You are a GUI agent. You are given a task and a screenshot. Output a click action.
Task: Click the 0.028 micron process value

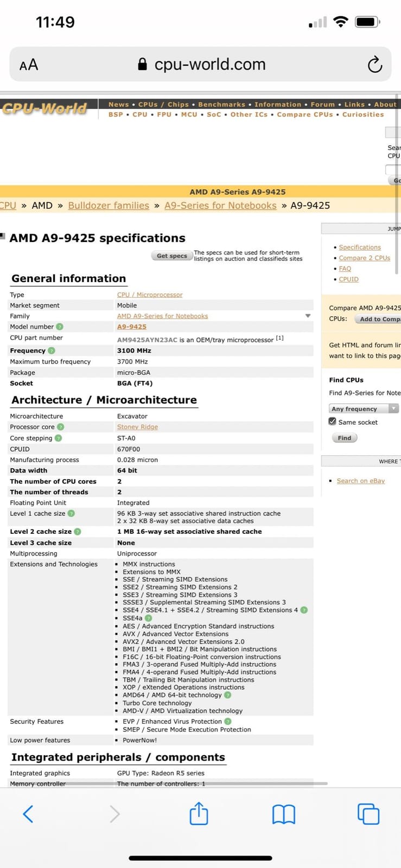click(x=138, y=459)
